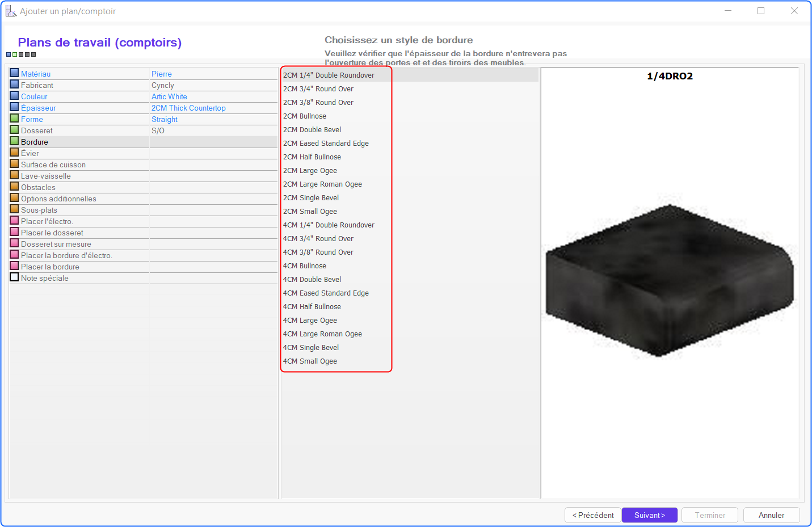
Task: Click the window's title bar application icon
Action: pyautogui.click(x=11, y=11)
